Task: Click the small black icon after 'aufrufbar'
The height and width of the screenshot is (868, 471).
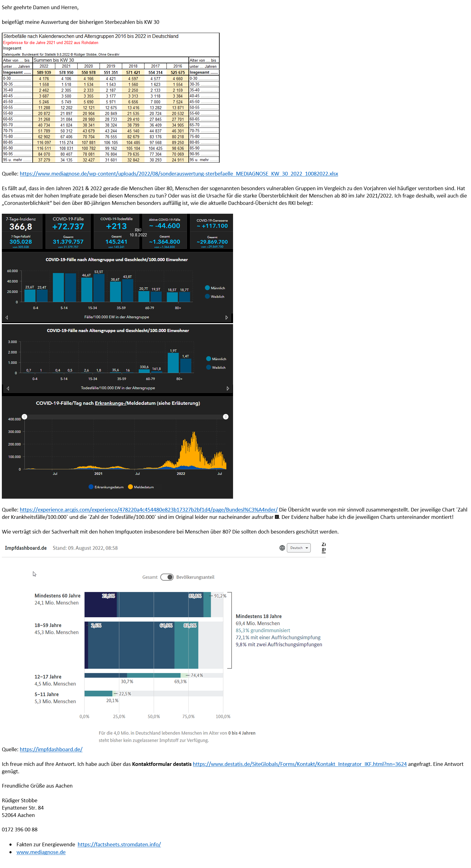Action: click(x=277, y=517)
